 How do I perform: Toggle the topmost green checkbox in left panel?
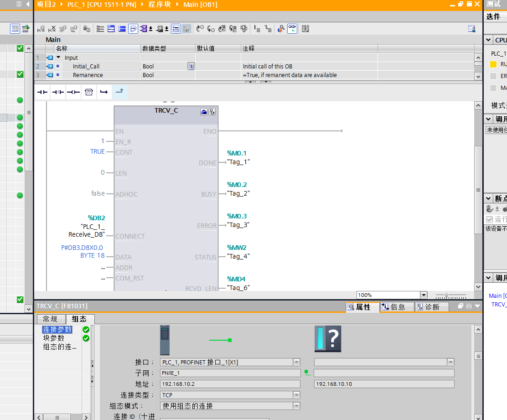(20, 48)
